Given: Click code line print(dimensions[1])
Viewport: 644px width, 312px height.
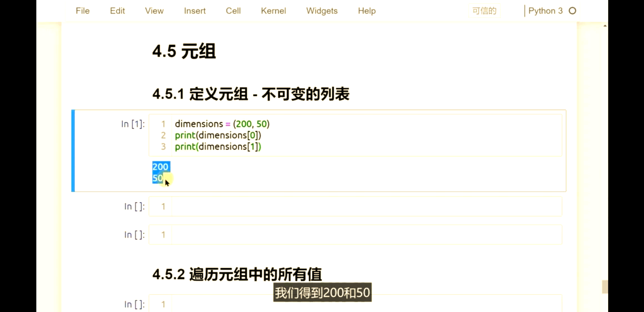Looking at the screenshot, I should tap(218, 147).
